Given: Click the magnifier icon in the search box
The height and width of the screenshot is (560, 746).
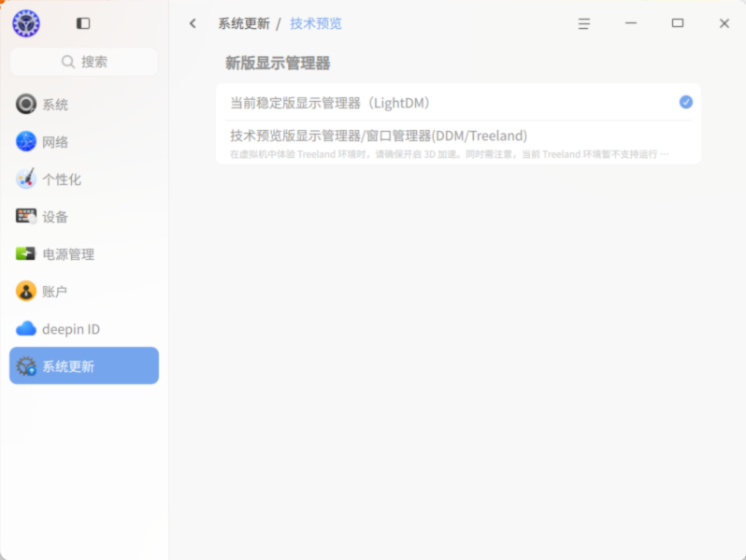Looking at the screenshot, I should (68, 62).
